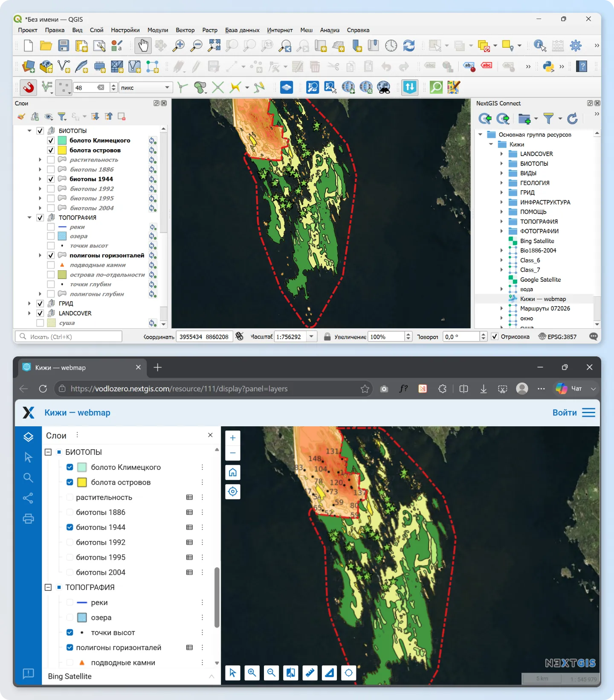614x700 pixels.
Task: Open the scale dropdown in QGIS status bar
Action: click(x=312, y=336)
